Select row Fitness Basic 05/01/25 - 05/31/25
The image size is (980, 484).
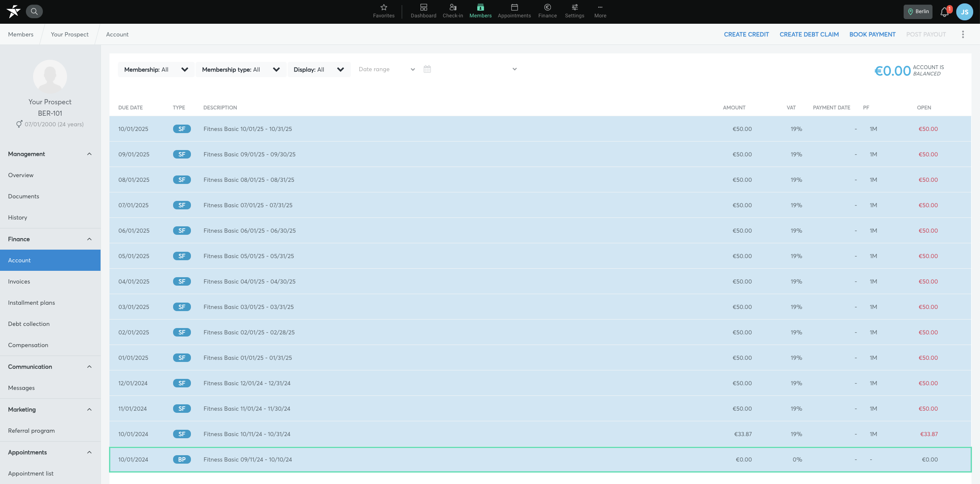(540, 256)
